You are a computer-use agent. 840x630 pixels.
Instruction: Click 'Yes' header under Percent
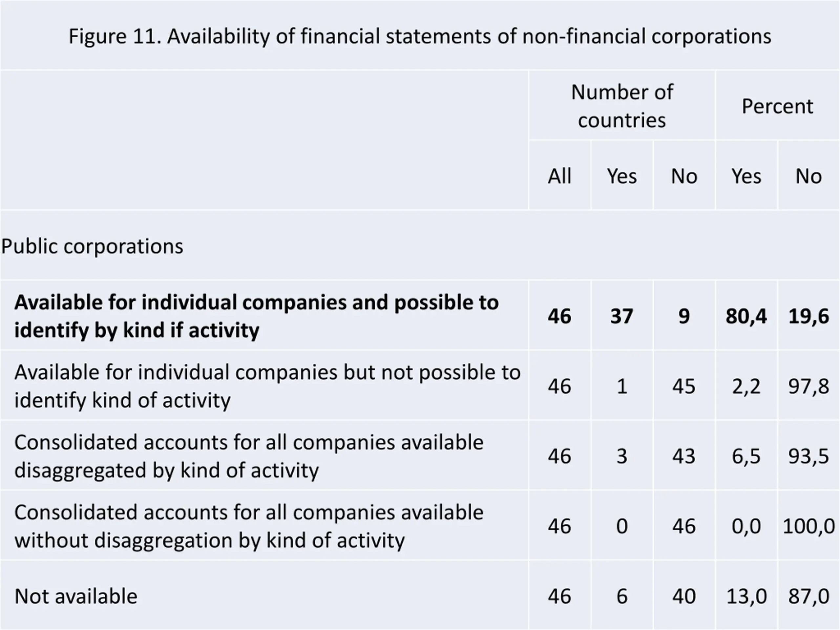click(x=746, y=176)
